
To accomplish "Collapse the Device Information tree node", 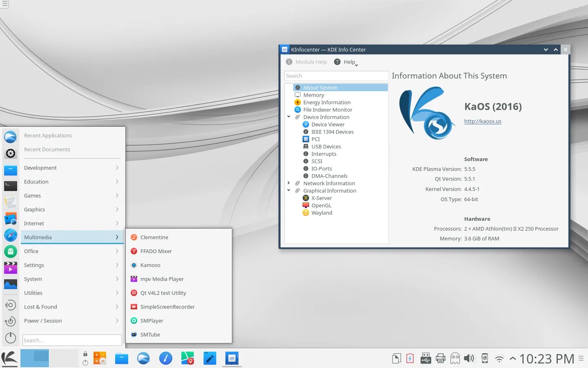I will (x=289, y=117).
